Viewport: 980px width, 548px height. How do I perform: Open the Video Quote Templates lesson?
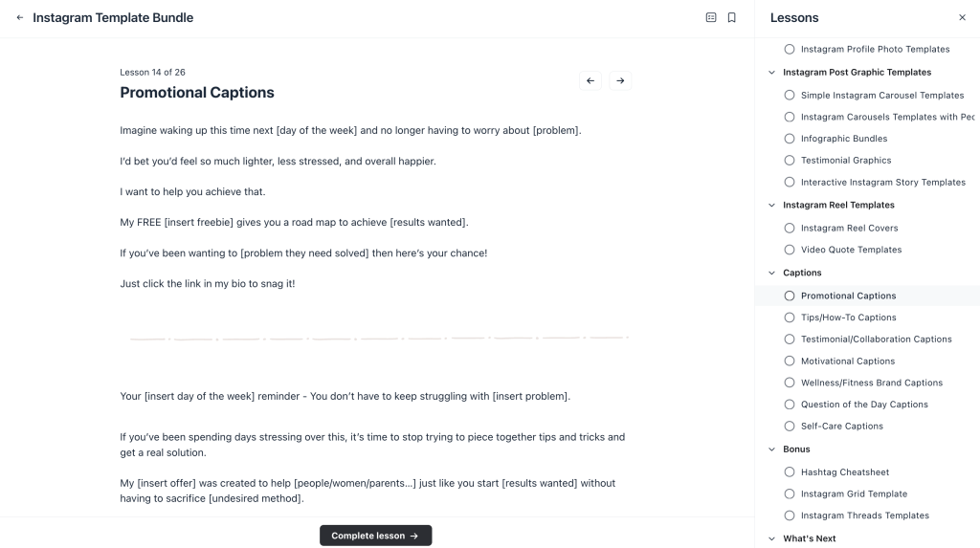click(x=851, y=250)
